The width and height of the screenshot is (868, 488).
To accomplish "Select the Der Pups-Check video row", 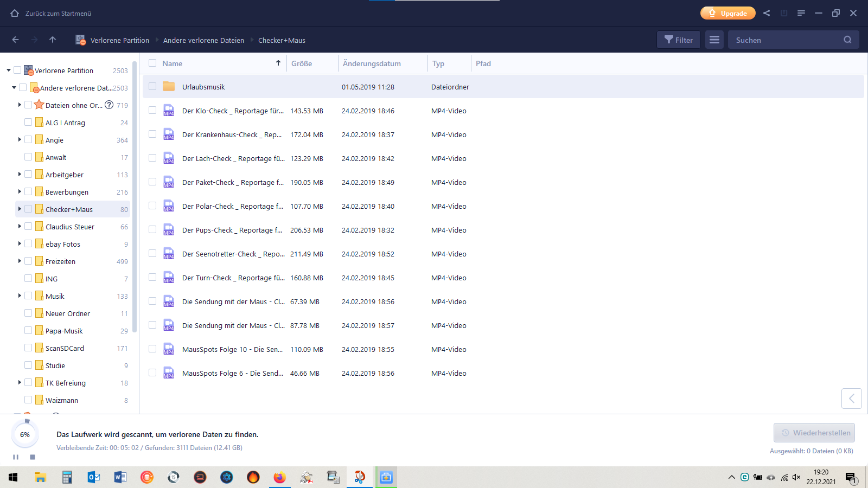I will pyautogui.click(x=503, y=230).
